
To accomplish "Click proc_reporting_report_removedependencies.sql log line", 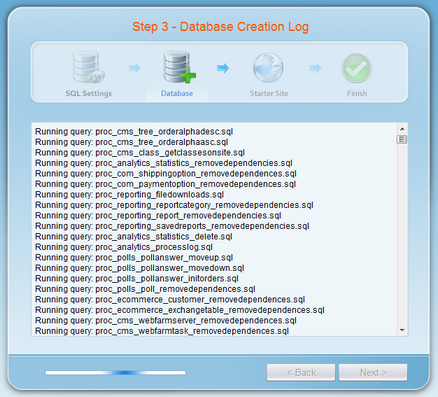I will click(158, 216).
